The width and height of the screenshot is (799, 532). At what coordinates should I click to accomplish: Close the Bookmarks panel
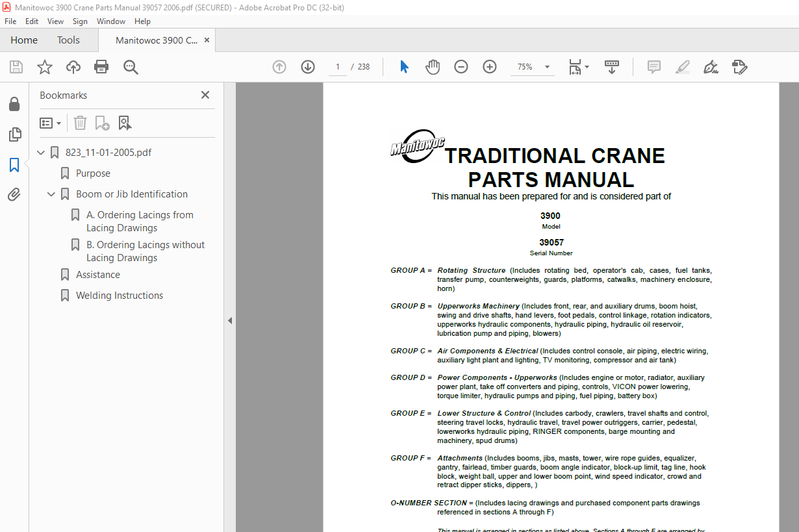tap(205, 95)
